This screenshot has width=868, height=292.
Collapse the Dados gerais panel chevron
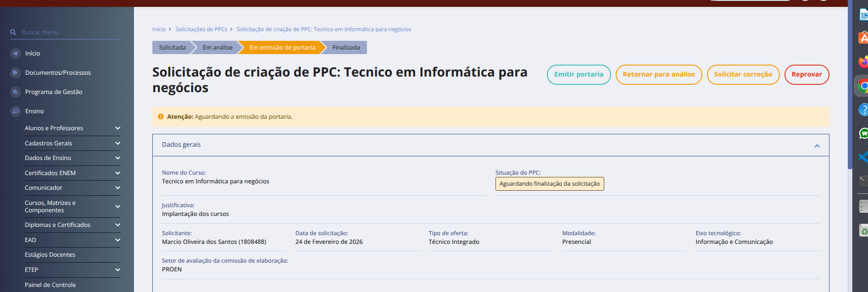point(817,146)
